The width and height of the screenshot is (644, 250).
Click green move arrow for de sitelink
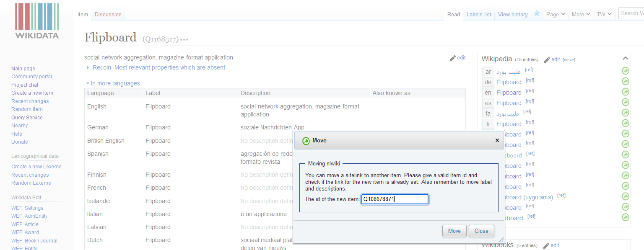click(x=625, y=81)
